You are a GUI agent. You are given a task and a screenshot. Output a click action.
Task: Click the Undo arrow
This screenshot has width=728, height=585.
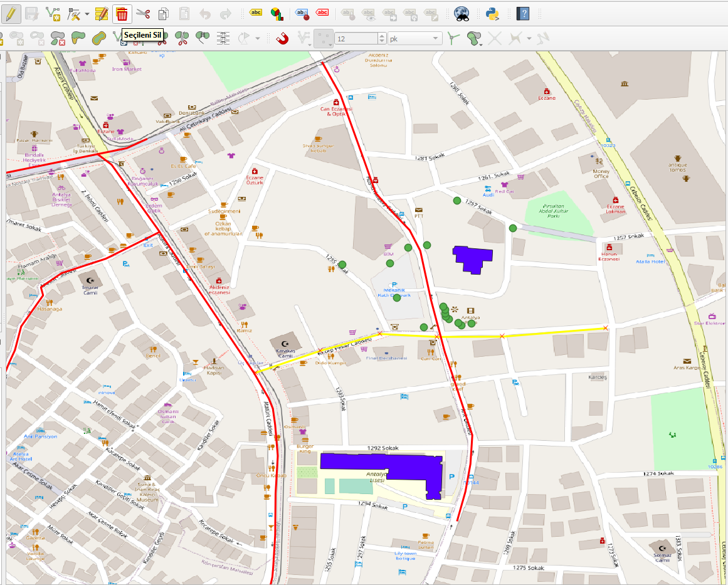point(205,14)
